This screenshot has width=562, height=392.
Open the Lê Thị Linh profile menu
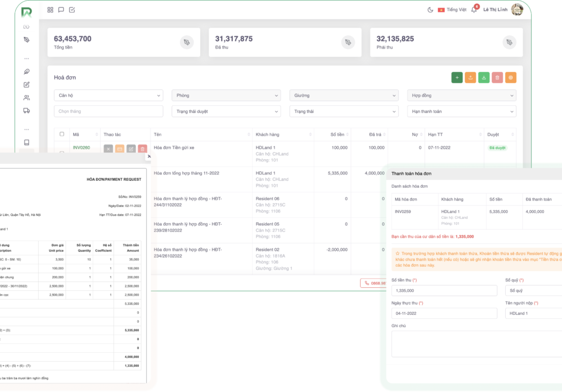[x=502, y=10]
